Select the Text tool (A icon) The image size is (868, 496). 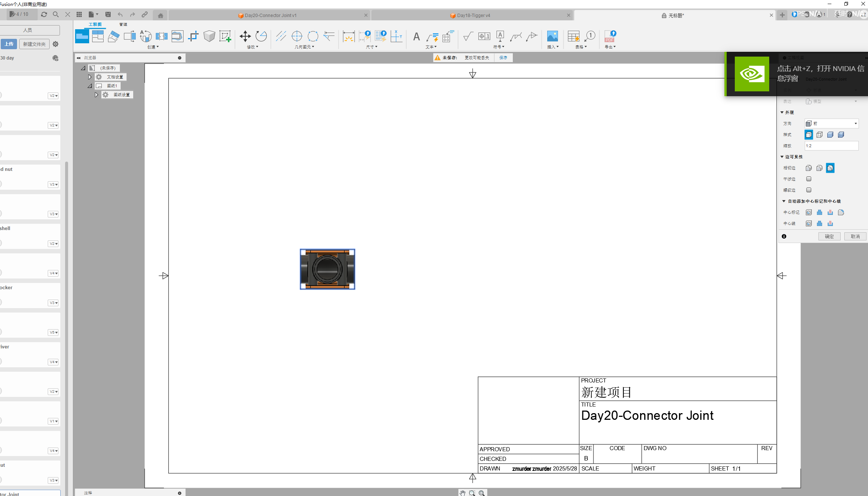click(x=416, y=36)
